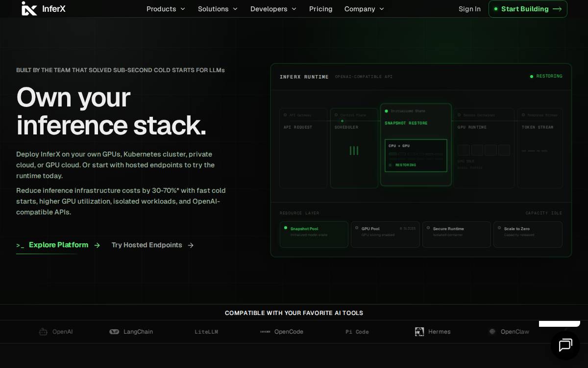Image resolution: width=588 pixels, height=368 pixels.
Task: Open the Products menu
Action: (x=166, y=9)
